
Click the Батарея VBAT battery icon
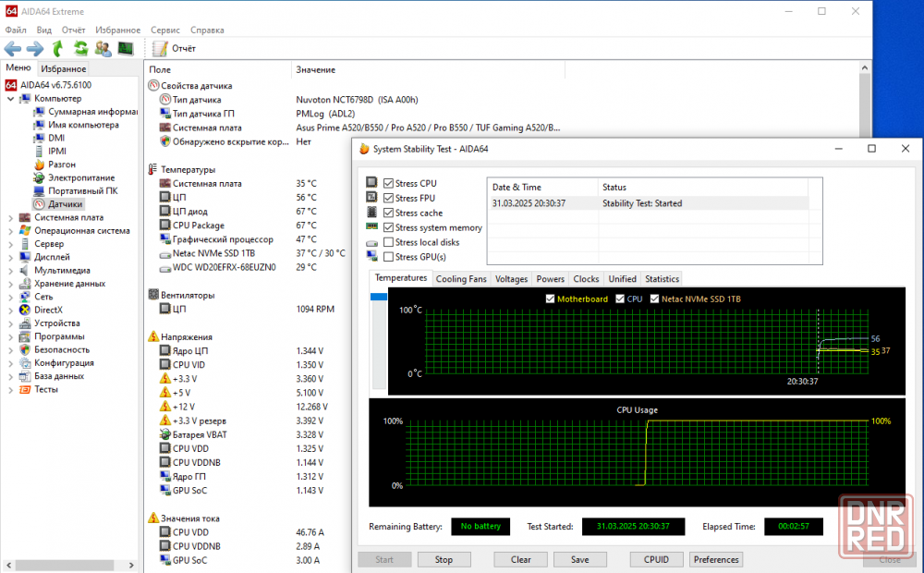[165, 434]
